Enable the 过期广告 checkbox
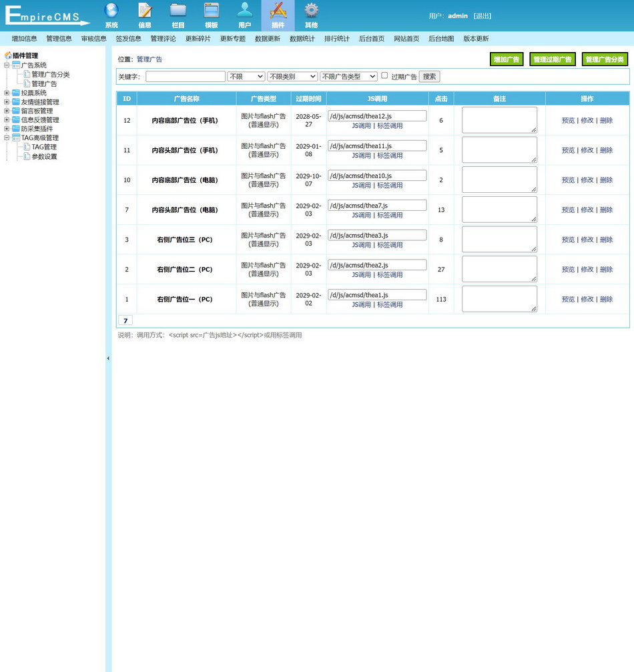The image size is (634, 672). 384,75
